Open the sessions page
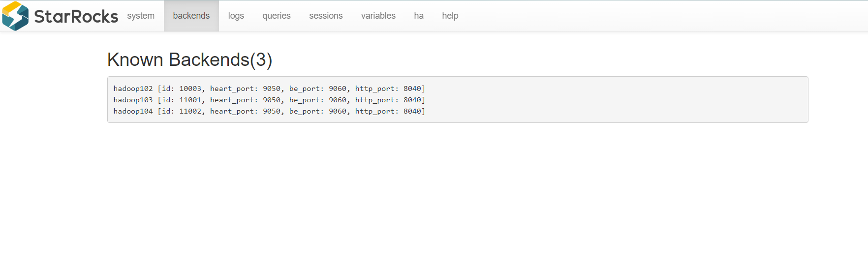The height and width of the screenshot is (265, 868). (326, 16)
